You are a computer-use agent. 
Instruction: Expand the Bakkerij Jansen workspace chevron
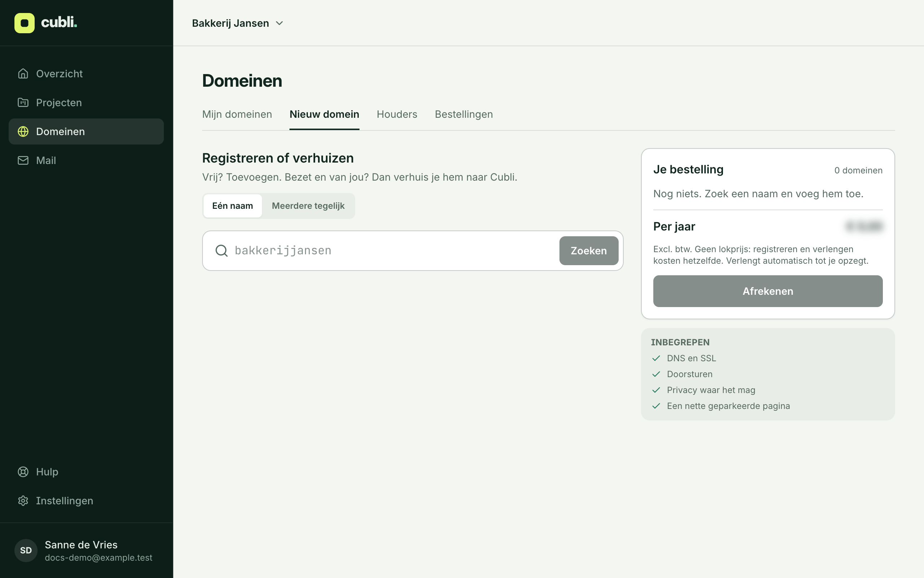[x=279, y=23]
